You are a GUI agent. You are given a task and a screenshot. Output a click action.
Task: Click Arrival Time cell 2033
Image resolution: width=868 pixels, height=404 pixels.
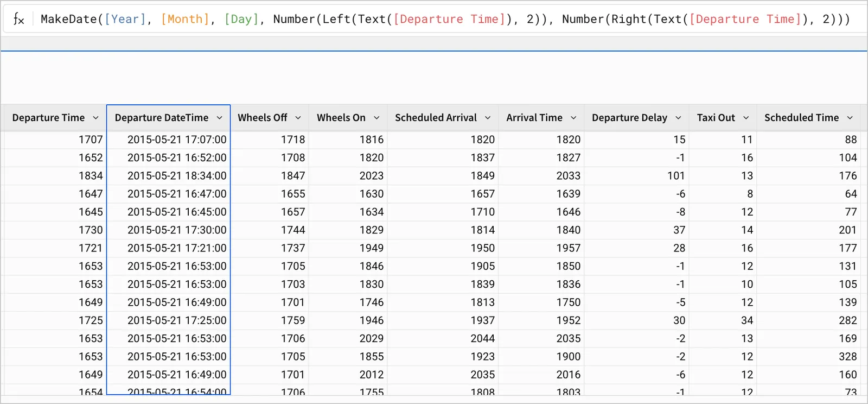pos(541,175)
